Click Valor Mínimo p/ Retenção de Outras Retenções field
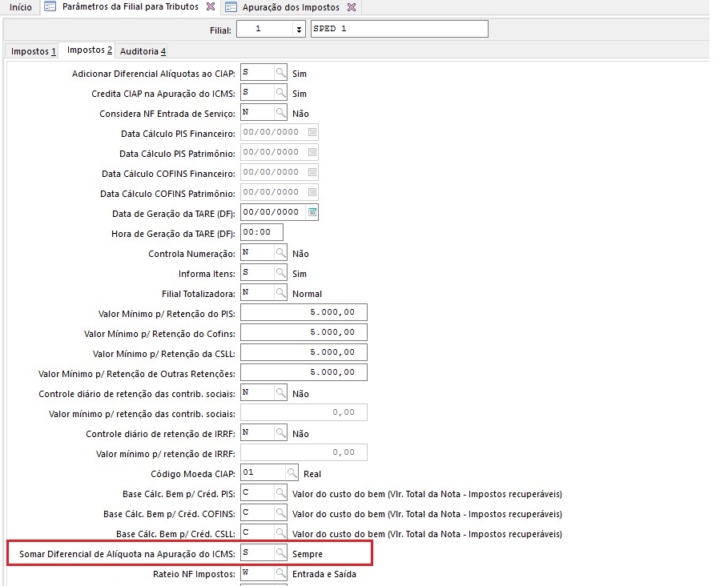The width and height of the screenshot is (728, 586). pos(304,372)
